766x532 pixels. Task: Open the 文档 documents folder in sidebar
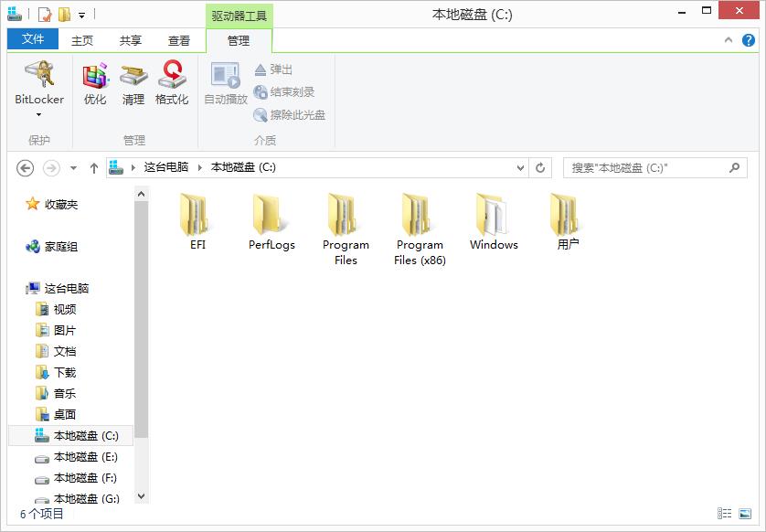[56, 351]
